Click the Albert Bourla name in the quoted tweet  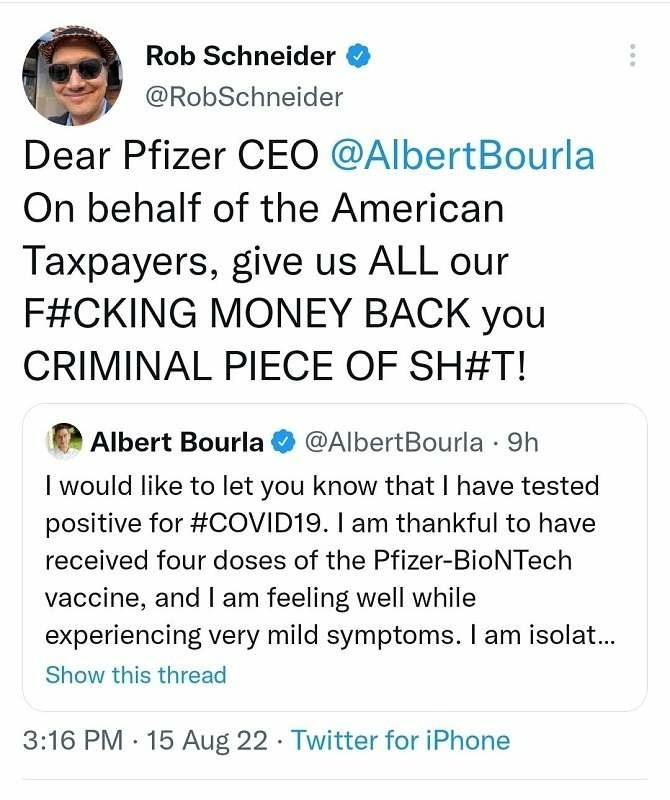178,442
